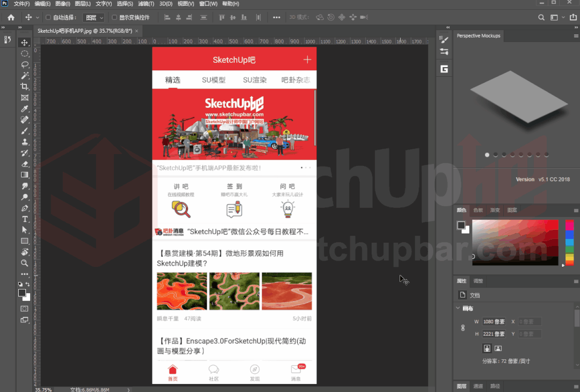Open the Perspective Mockups panel menu

point(576,36)
